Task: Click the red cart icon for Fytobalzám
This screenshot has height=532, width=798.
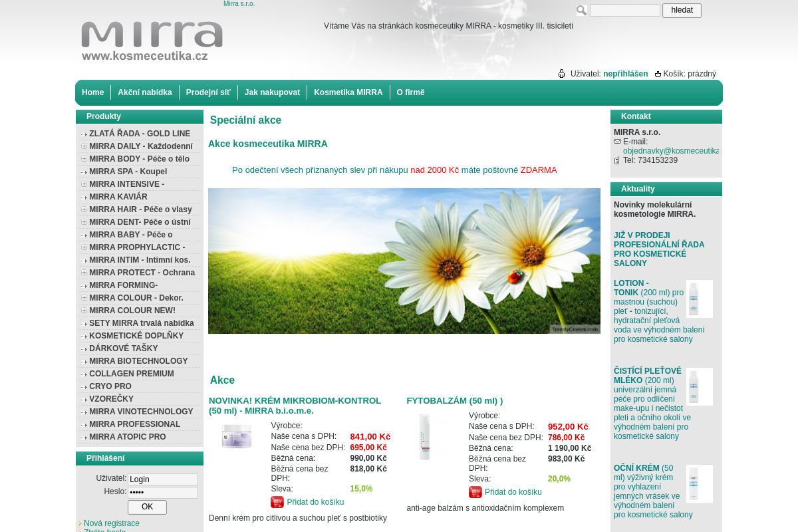Action: (475, 492)
